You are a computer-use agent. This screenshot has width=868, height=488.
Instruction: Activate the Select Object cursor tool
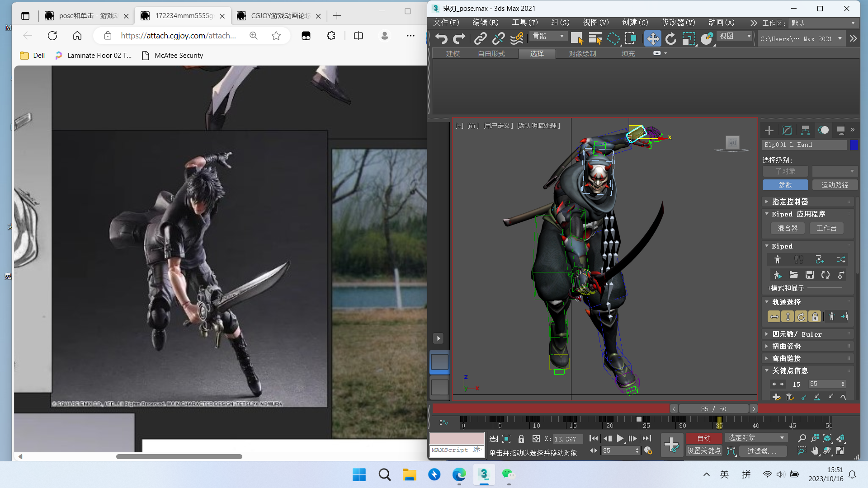pos(577,39)
